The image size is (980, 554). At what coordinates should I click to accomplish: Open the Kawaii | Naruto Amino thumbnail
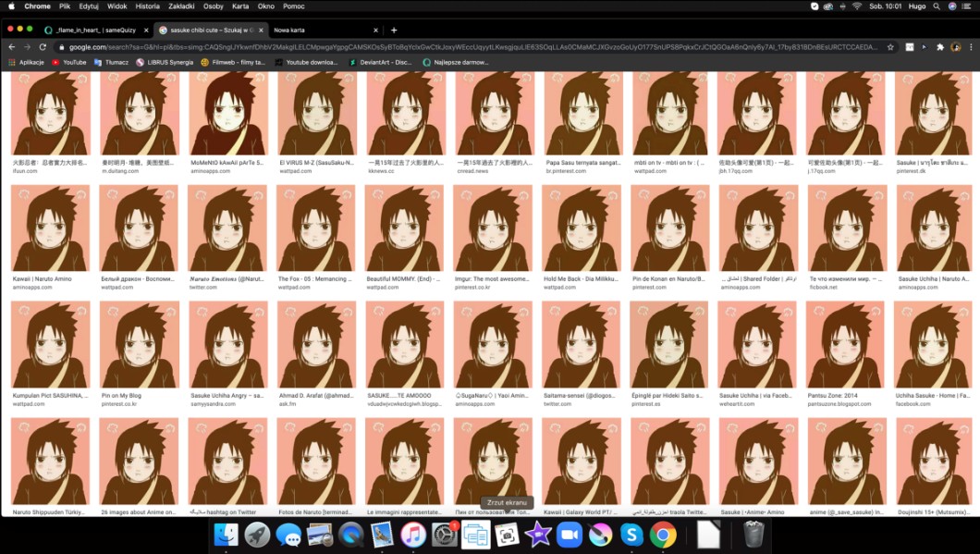click(51, 228)
